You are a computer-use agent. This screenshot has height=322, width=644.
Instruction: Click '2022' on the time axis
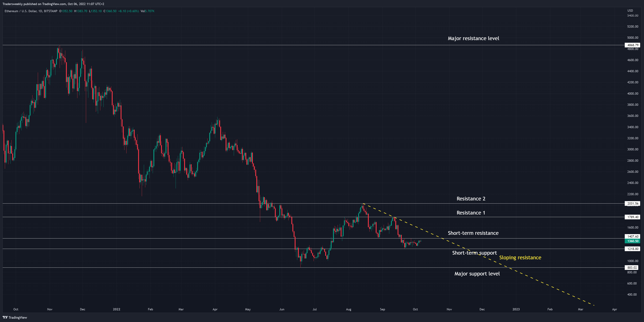(x=116, y=309)
